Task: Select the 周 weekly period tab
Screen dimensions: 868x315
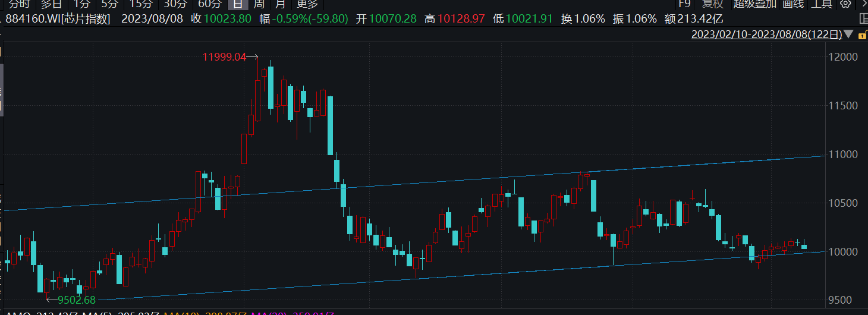Action: coord(259,4)
